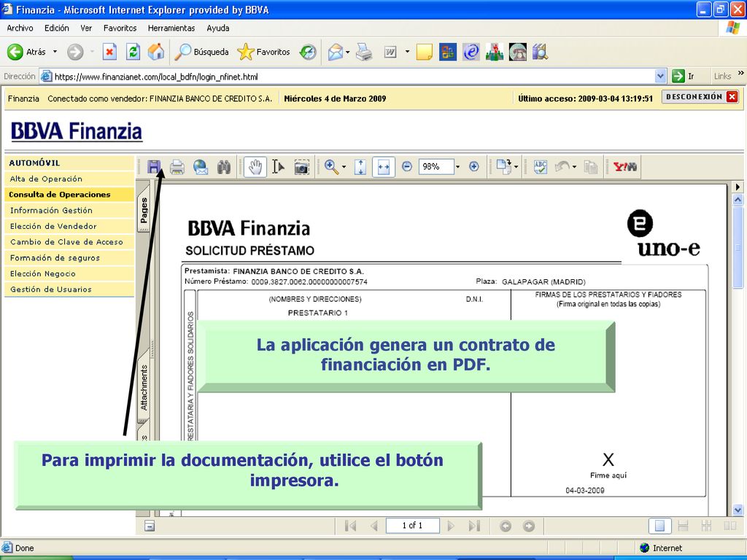Screen dimensions: 747x560
Task: Select the Snapshot camera tool
Action: tap(301, 167)
